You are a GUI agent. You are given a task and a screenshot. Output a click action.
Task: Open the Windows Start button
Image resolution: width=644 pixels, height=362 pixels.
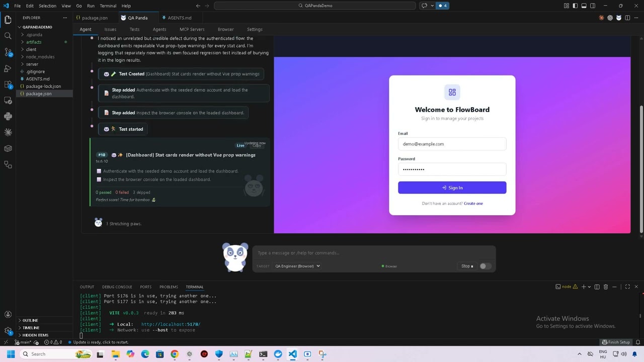point(11,354)
